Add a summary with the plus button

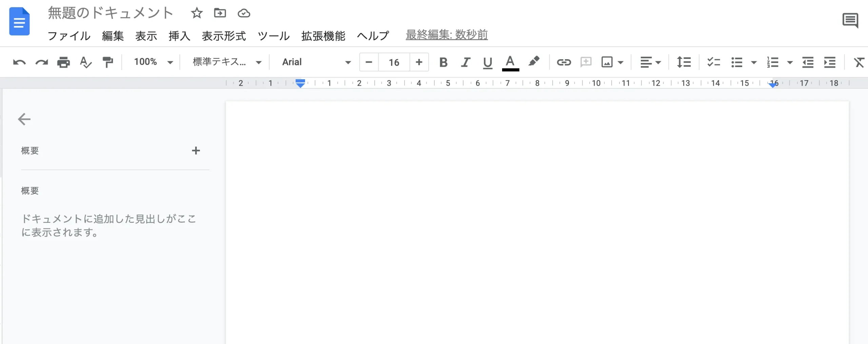tap(196, 151)
